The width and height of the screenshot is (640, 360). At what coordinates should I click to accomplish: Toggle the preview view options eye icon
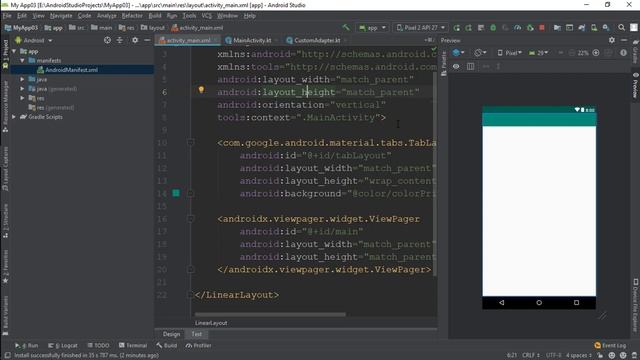[x=456, y=66]
